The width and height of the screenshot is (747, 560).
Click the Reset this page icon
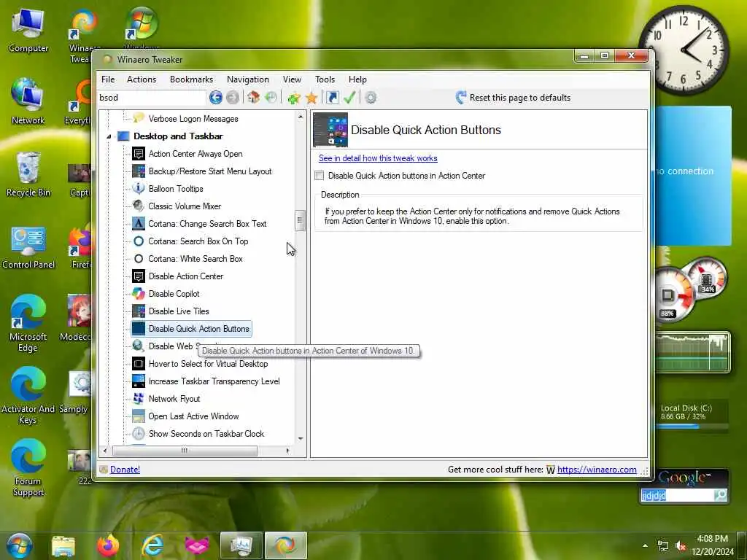tap(461, 98)
